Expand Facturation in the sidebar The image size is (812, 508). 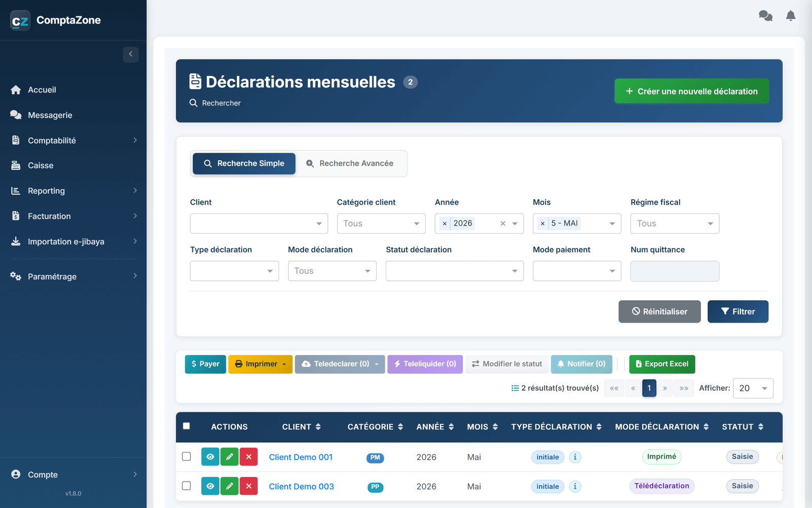click(x=74, y=216)
